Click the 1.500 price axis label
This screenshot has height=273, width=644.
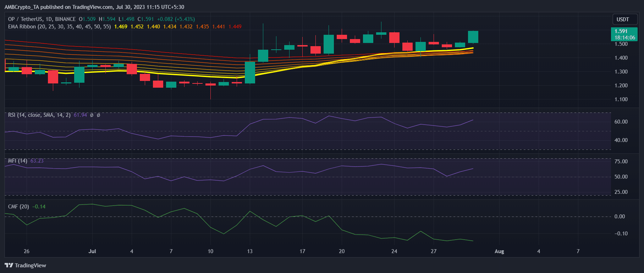pos(621,44)
